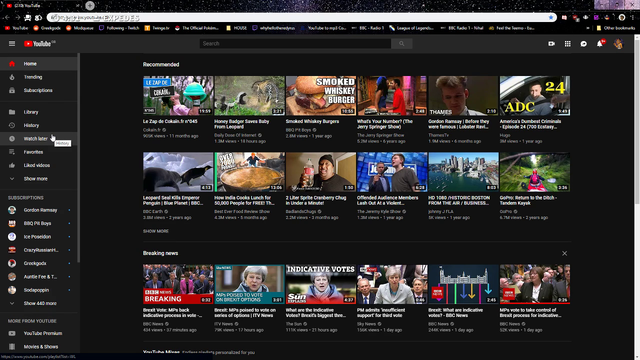Image resolution: width=640 pixels, height=360 pixels.
Task: Click the Favorites playlist icon
Action: click(x=12, y=152)
